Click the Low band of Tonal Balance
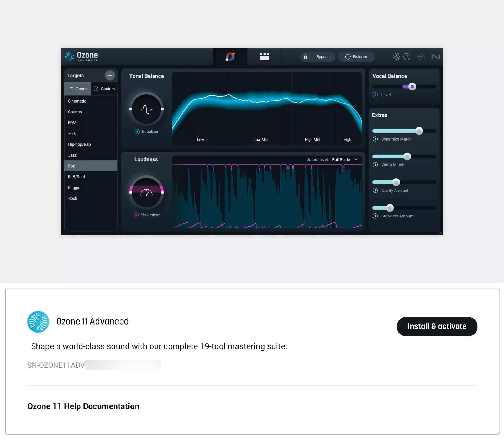The image size is (504, 439). tap(201, 108)
